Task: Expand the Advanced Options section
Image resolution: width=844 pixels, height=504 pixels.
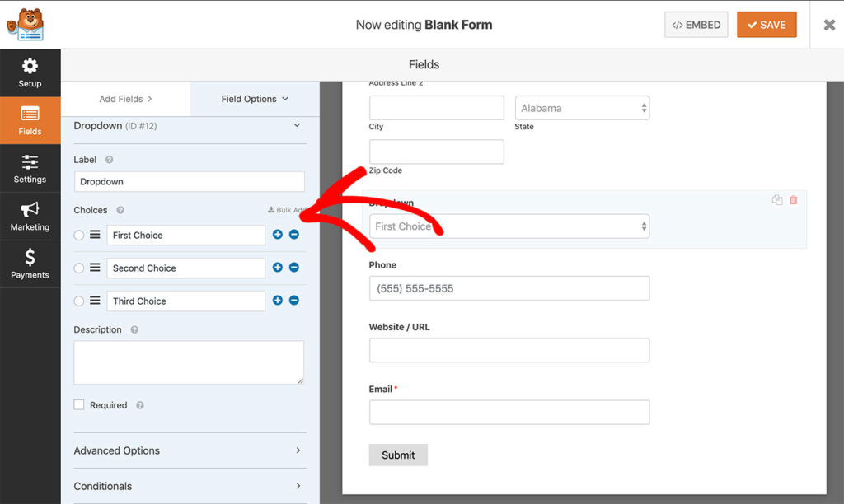Action: [190, 450]
